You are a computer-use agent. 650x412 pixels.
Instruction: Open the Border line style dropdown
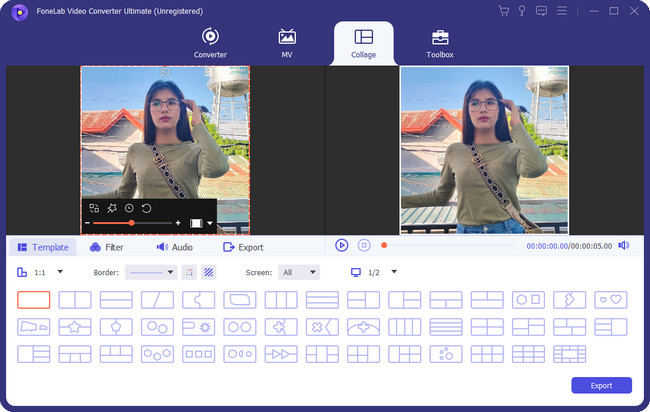pyautogui.click(x=151, y=272)
